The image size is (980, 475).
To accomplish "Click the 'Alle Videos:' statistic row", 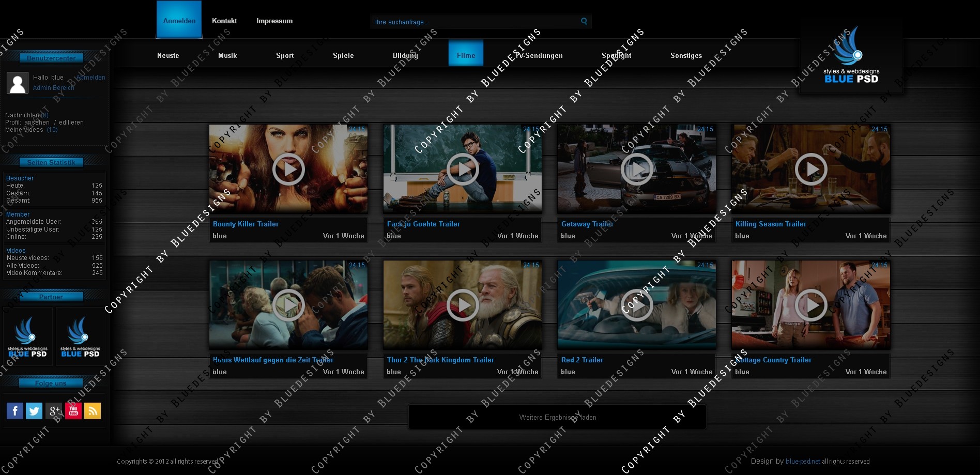I will pyautogui.click(x=54, y=265).
